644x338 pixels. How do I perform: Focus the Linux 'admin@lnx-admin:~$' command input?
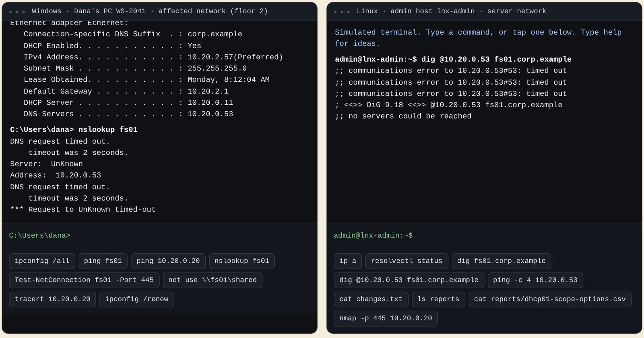484,236
